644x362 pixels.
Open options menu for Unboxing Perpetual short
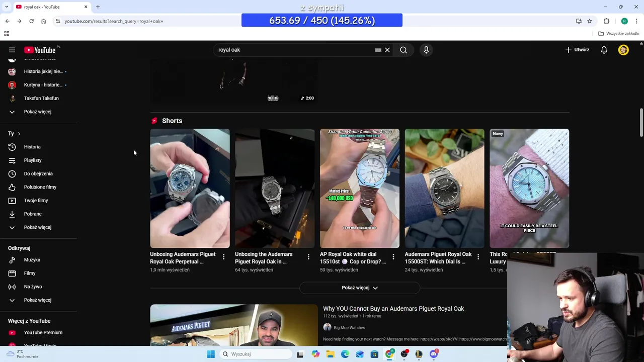point(224,257)
